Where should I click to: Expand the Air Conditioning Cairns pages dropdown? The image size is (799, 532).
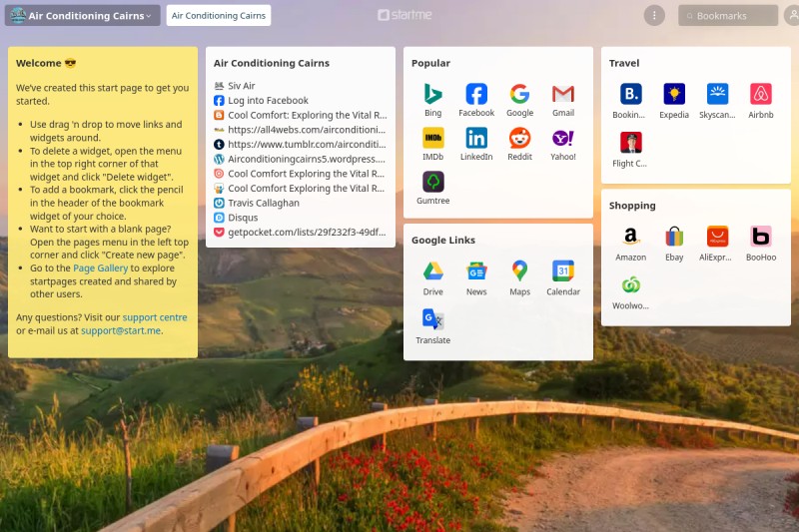pos(83,15)
